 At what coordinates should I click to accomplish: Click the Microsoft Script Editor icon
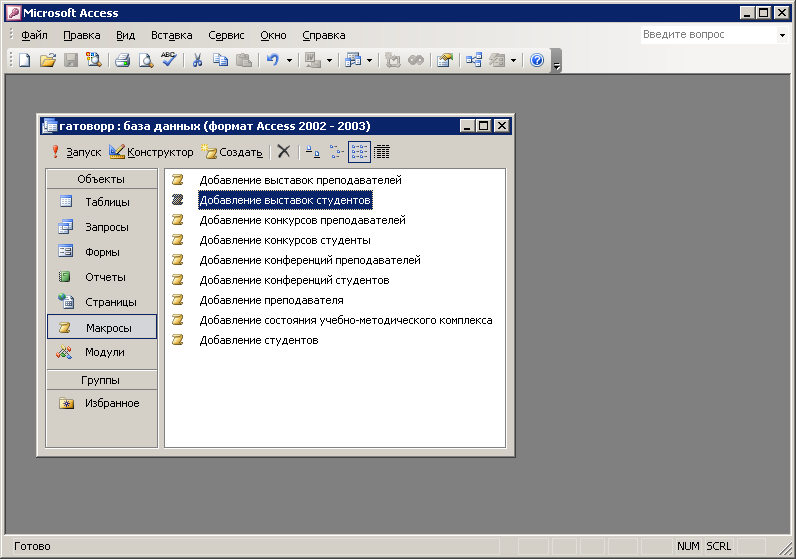(x=416, y=60)
